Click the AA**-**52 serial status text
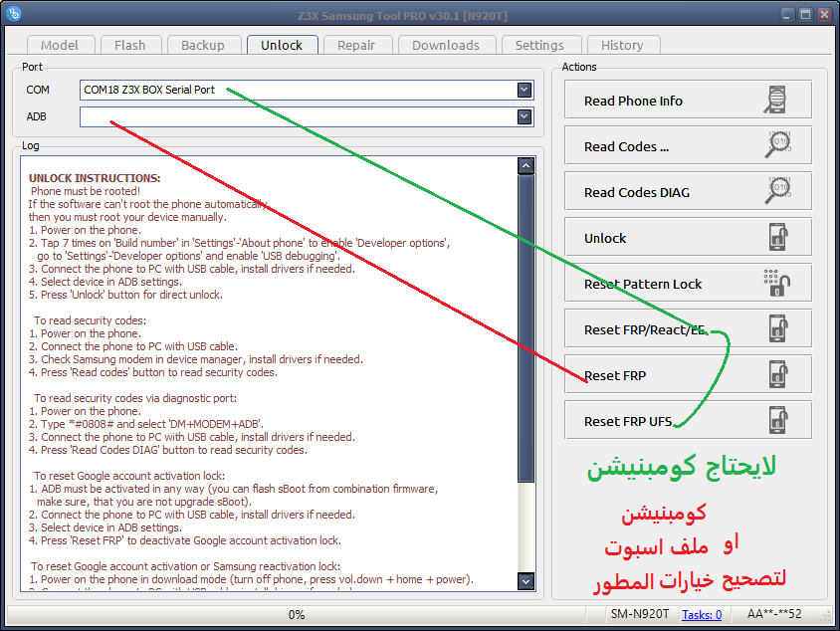This screenshot has width=840, height=631. (x=774, y=614)
